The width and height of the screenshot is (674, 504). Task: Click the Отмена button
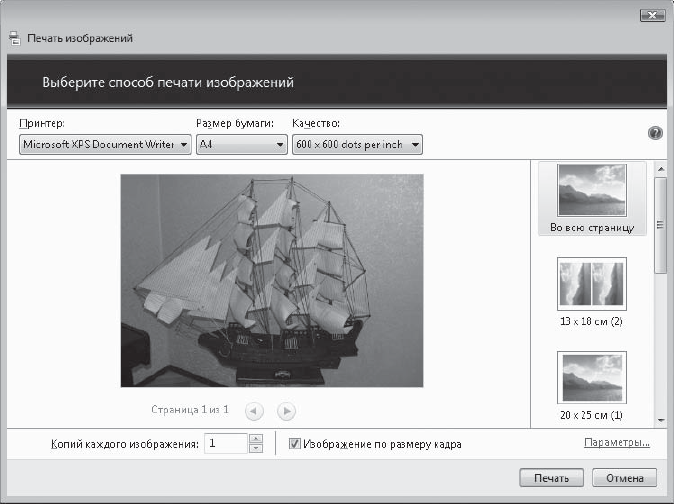tap(625, 478)
